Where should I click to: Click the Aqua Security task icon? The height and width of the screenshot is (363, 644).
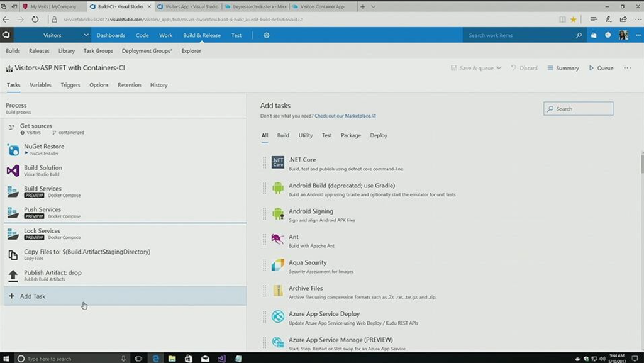(278, 265)
